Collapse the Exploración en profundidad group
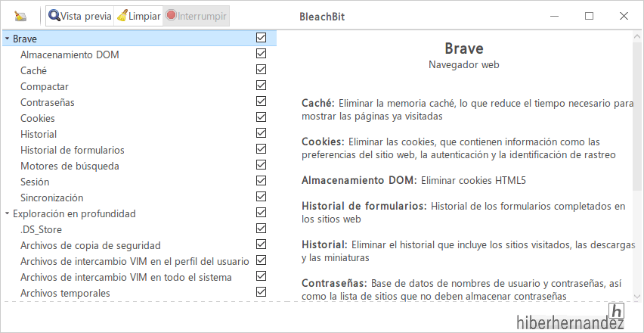This screenshot has width=644, height=333. (7, 213)
